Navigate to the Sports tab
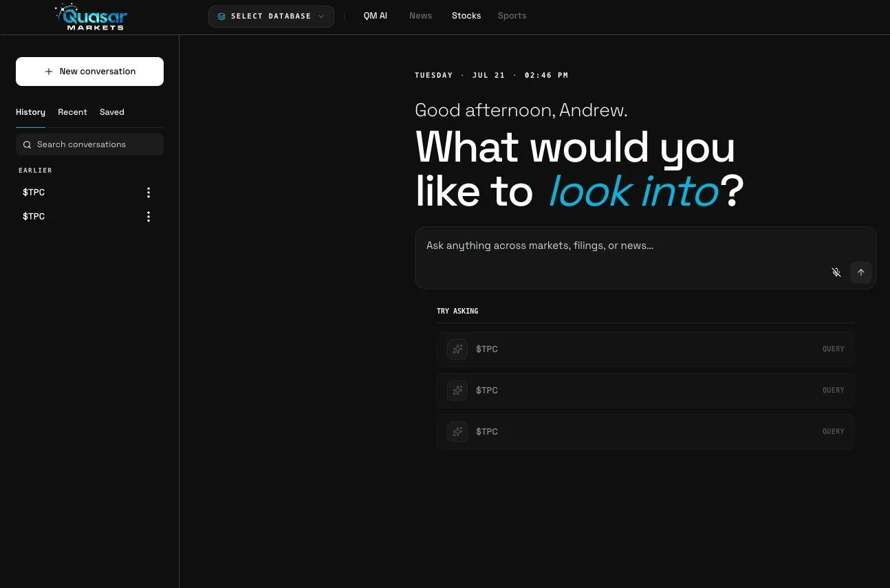Image resolution: width=890 pixels, height=588 pixels. [x=512, y=16]
